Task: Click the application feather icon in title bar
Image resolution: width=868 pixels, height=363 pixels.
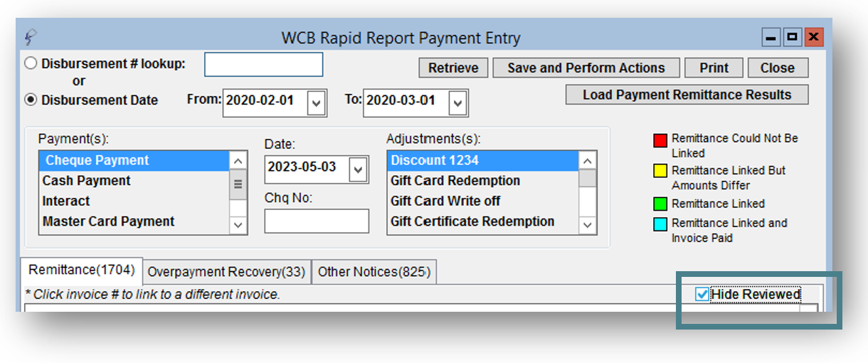Action: [x=31, y=38]
